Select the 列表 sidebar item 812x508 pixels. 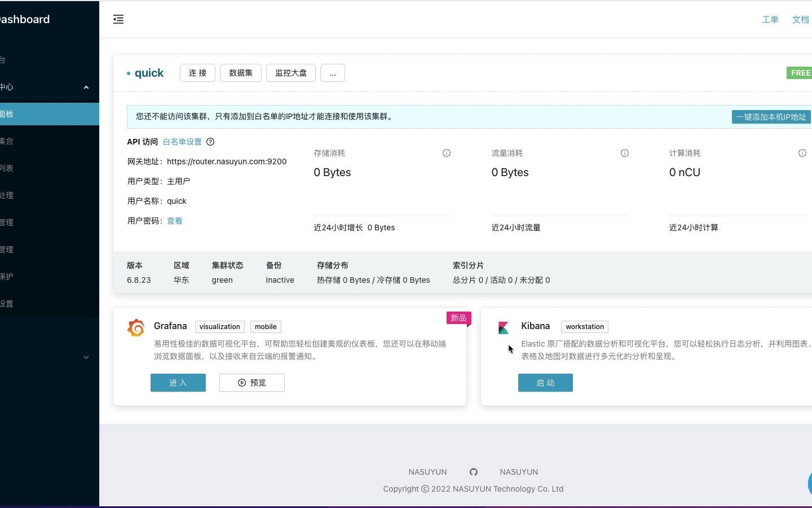[x=50, y=168]
